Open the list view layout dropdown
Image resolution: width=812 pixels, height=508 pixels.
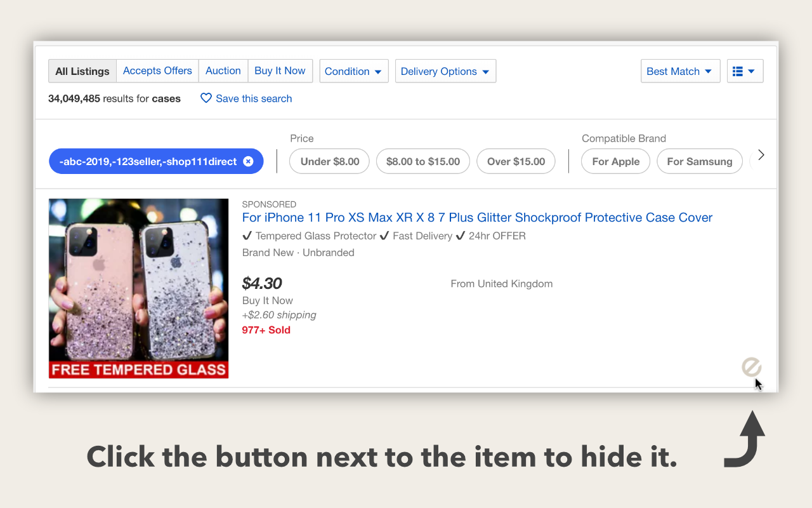pyautogui.click(x=745, y=71)
